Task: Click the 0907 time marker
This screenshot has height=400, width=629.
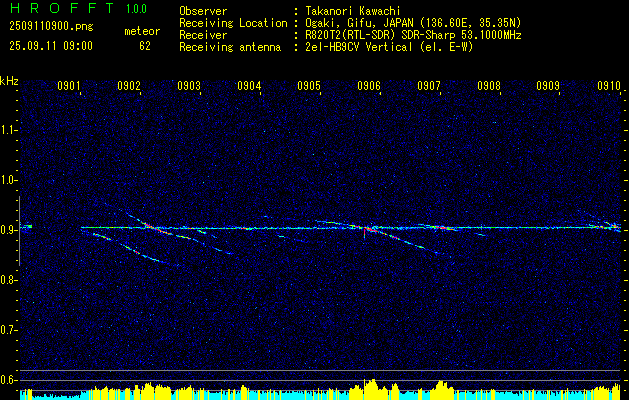Action: click(428, 85)
